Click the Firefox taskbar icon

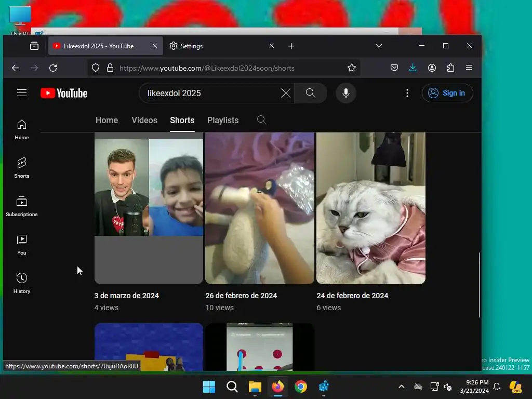[277, 387]
